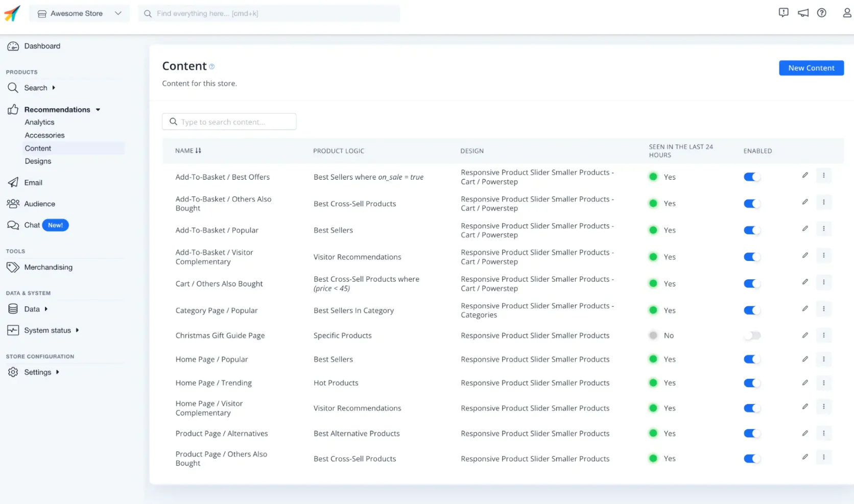Click the feedback message icon in the header
Screen dimensions: 854x504
(x=784, y=13)
